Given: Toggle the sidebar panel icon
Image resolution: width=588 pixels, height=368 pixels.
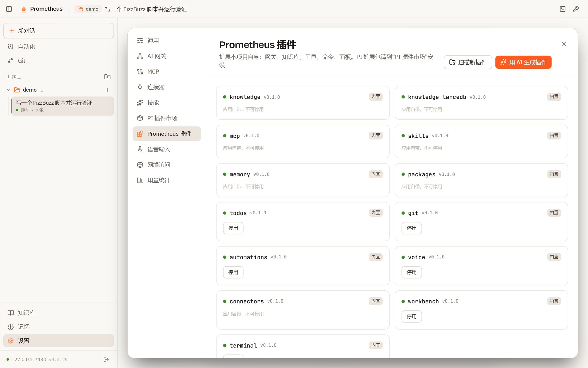Looking at the screenshot, I should [9, 9].
